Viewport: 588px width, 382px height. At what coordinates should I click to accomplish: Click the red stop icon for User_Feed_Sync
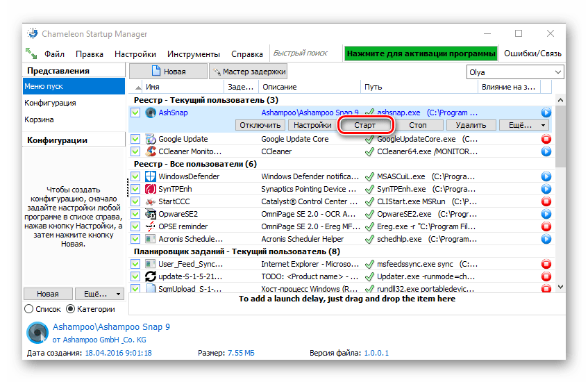tap(546, 264)
